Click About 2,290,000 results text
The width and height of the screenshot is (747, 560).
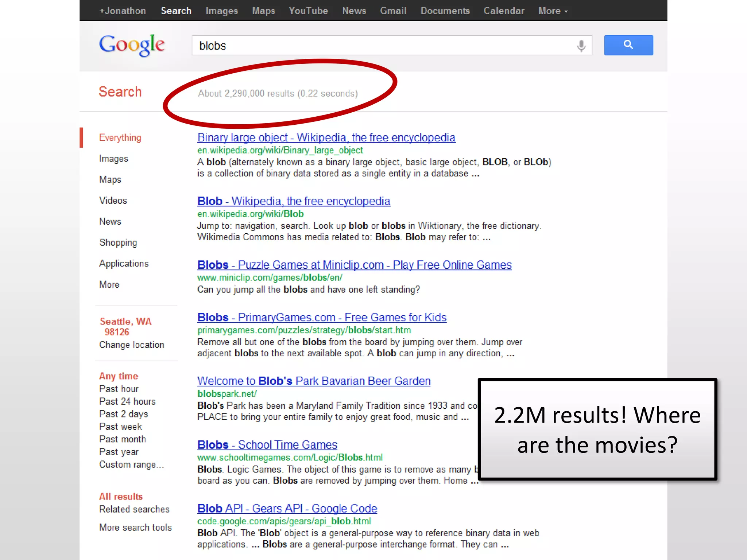pyautogui.click(x=278, y=94)
